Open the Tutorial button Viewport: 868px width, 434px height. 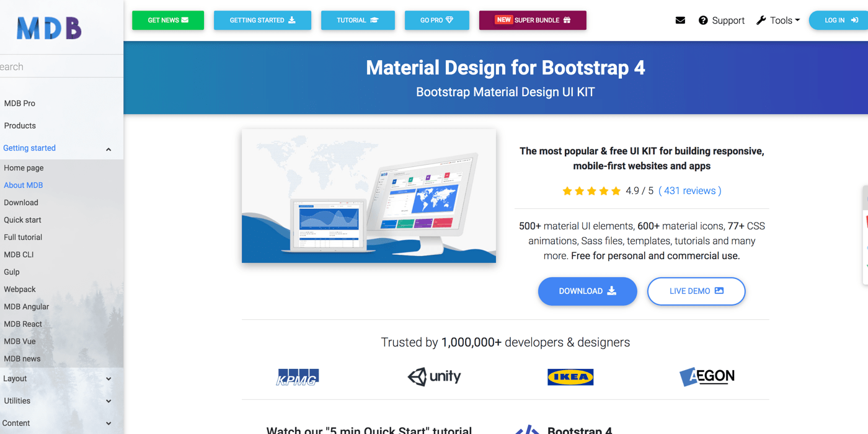[358, 20]
